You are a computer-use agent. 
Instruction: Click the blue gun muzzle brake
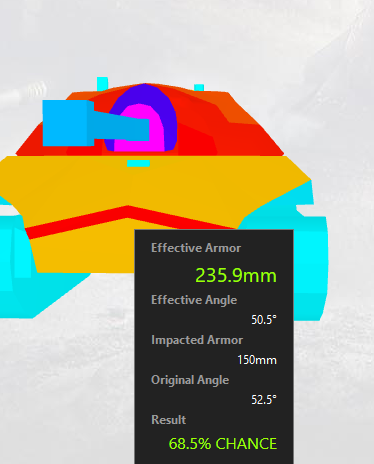(x=68, y=123)
